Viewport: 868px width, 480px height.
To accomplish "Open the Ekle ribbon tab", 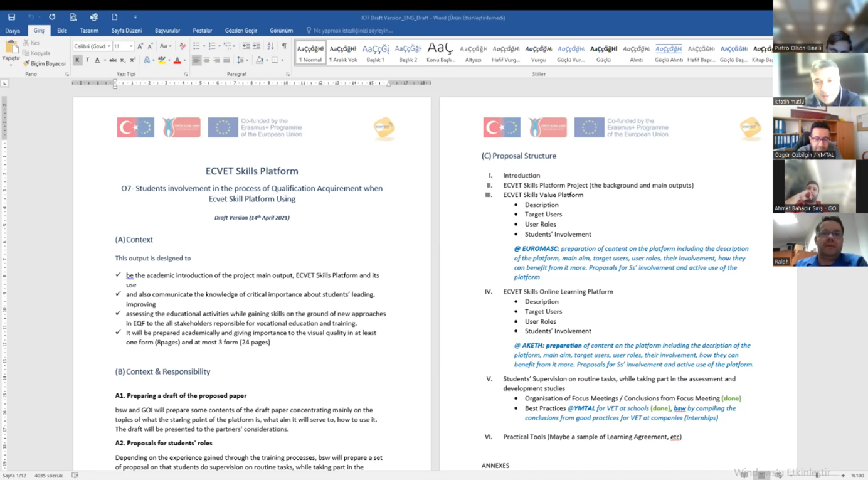I will click(62, 31).
